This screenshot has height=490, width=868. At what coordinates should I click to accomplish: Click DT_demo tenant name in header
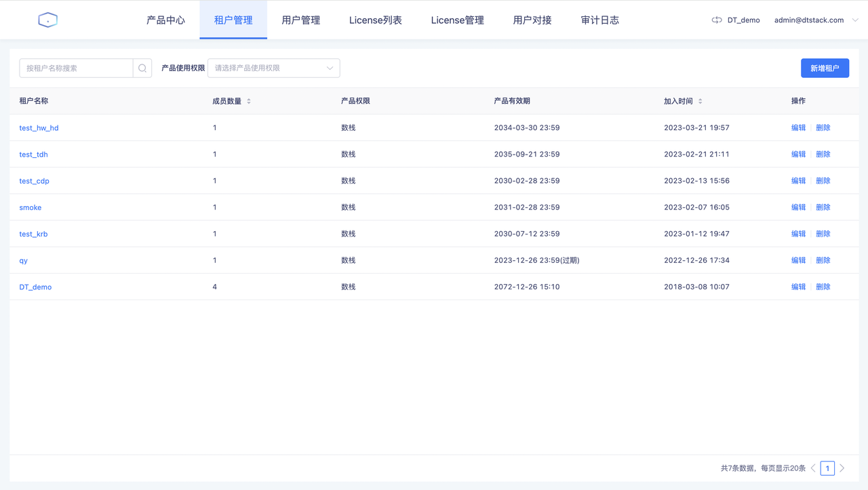point(744,20)
